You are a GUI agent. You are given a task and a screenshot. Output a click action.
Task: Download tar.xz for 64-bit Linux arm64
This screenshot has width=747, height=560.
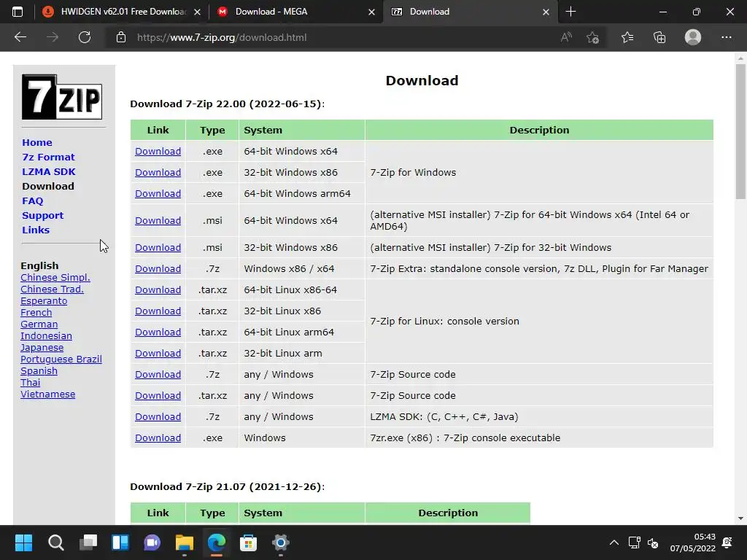click(x=158, y=332)
